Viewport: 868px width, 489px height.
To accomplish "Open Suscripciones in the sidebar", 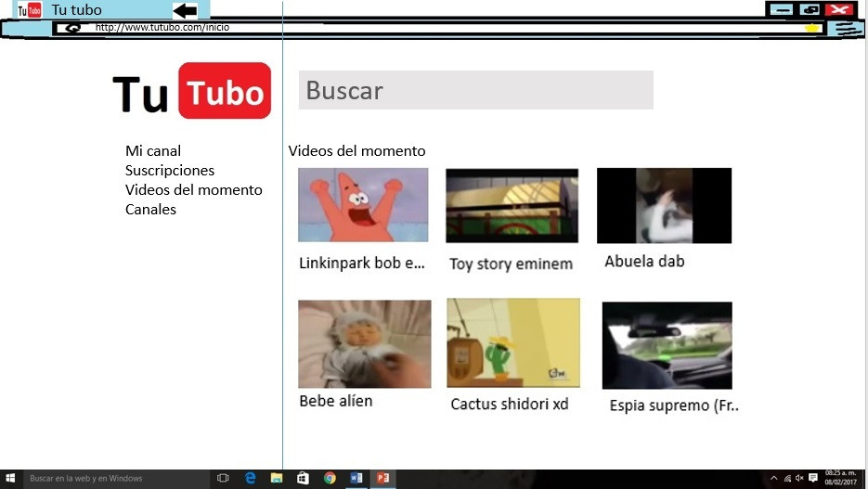I will click(x=170, y=170).
